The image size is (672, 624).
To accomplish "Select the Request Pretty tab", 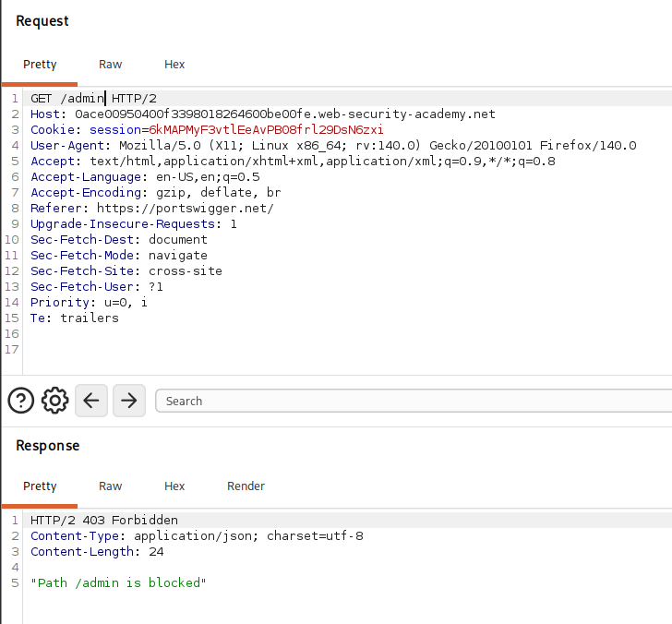I will 40,65.
